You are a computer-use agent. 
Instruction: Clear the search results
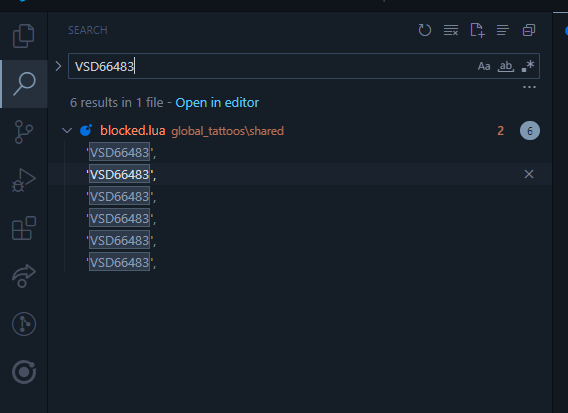(x=451, y=30)
